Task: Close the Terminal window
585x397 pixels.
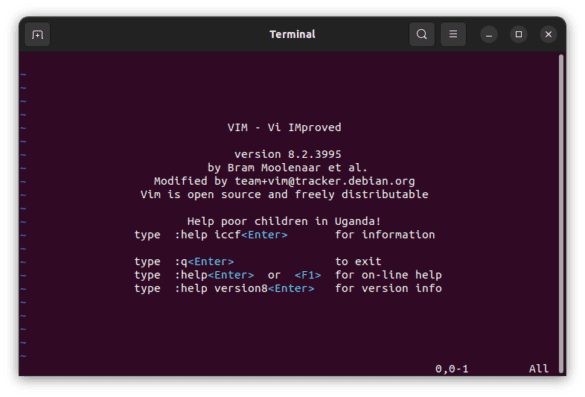Action: (548, 35)
